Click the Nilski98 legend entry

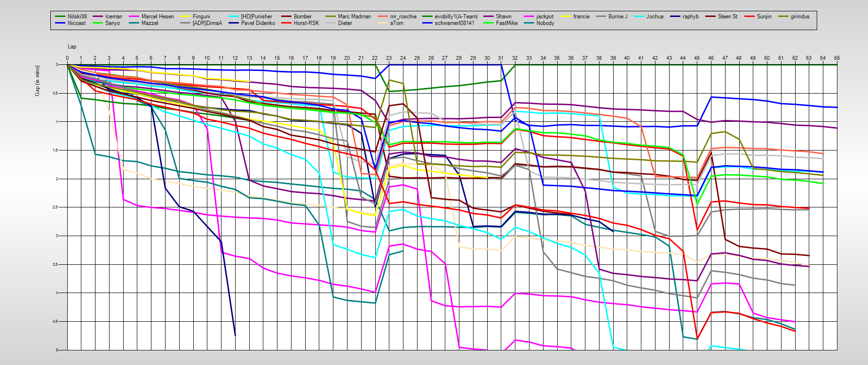77,16
